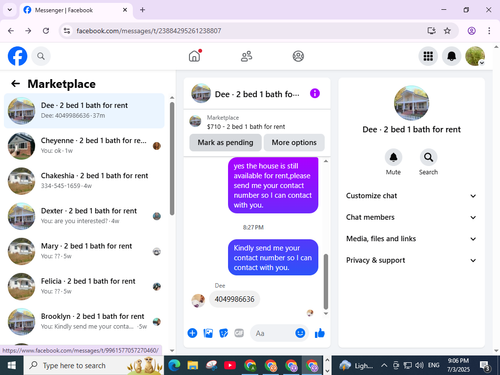Click Mark as pending button
500x375 pixels.
coord(225,142)
